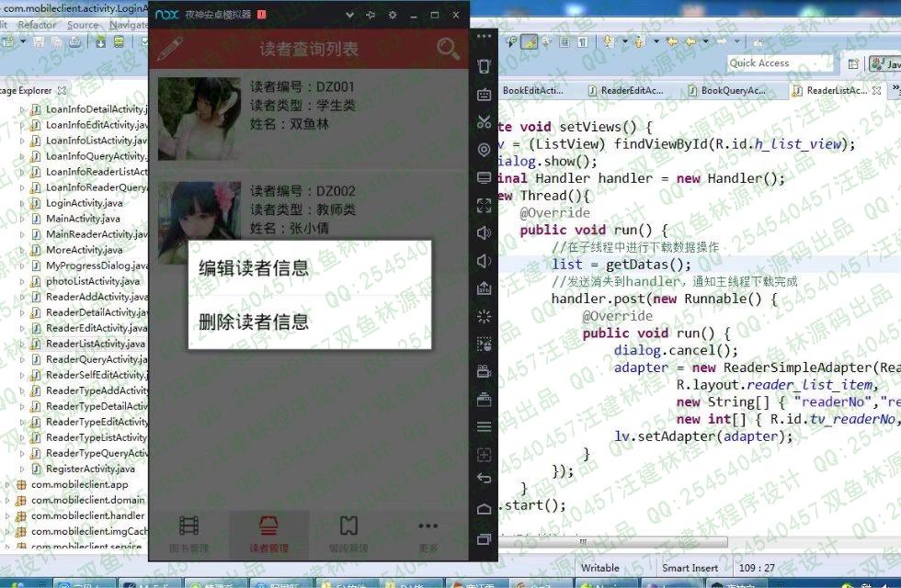
Task: Click the Nox Android home icon
Action: point(484,509)
